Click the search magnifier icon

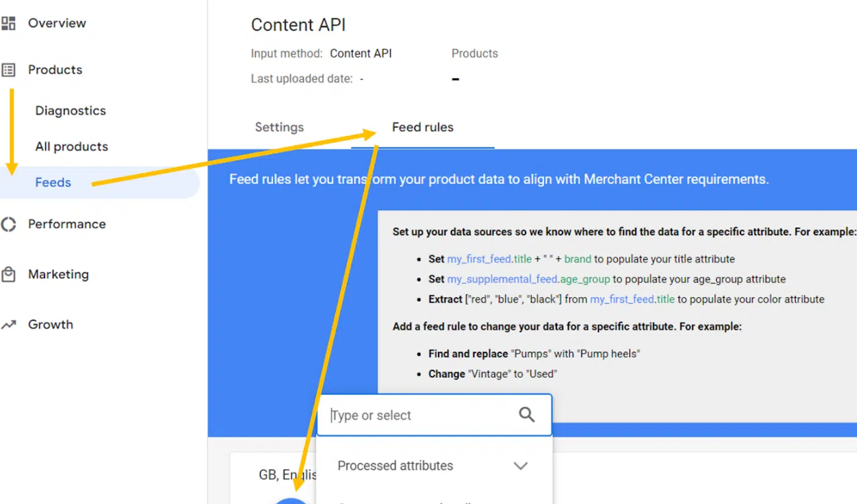[x=527, y=415]
